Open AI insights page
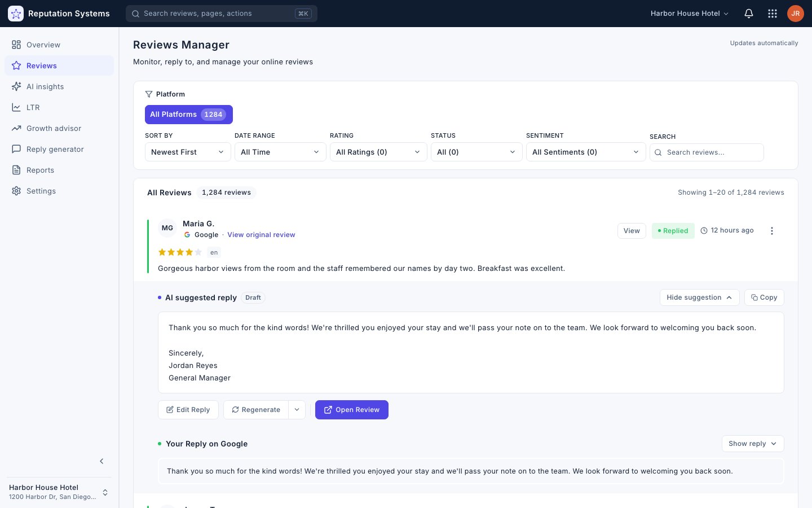This screenshot has height=508, width=812. (59, 86)
